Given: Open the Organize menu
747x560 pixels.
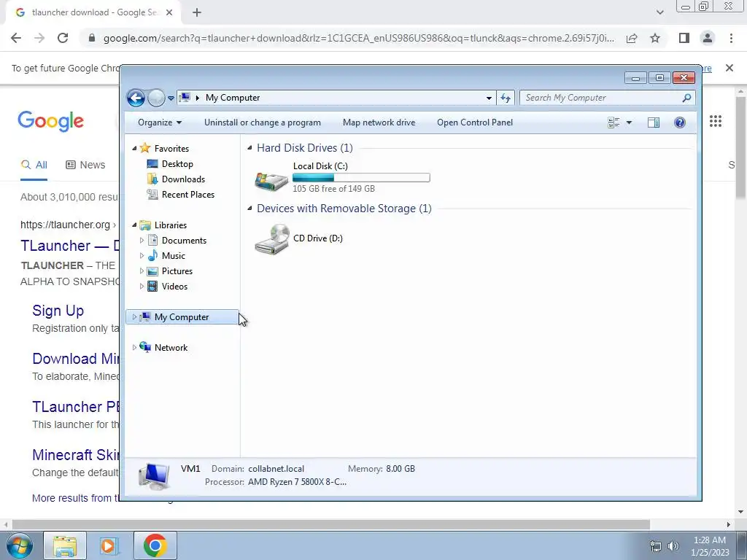Looking at the screenshot, I should coord(160,122).
